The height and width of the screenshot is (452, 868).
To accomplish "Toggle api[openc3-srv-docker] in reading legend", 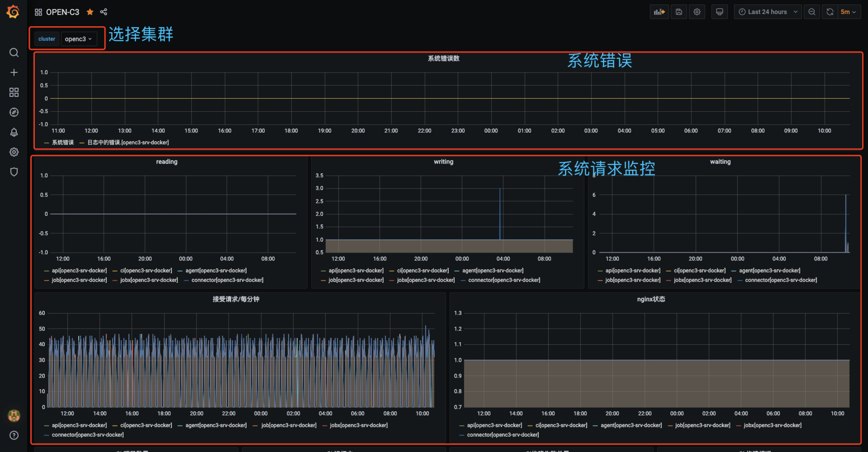I will click(79, 270).
